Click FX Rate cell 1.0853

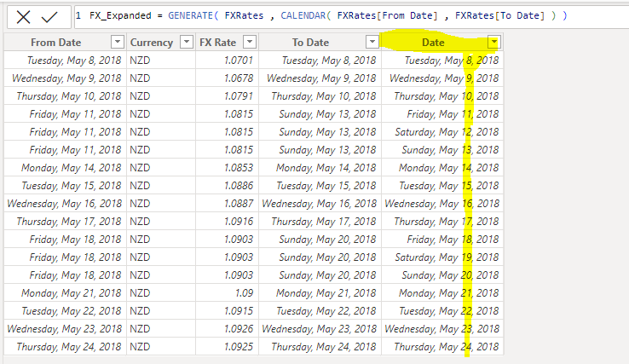227,167
